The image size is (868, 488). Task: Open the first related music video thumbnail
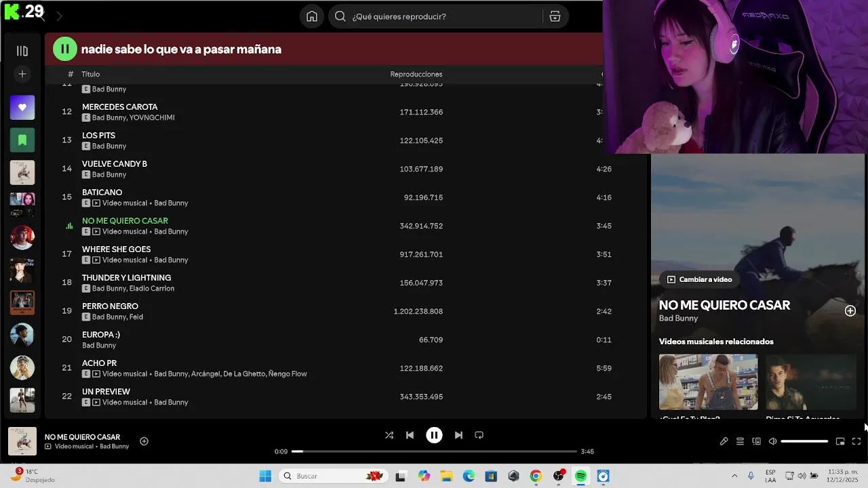coord(708,382)
